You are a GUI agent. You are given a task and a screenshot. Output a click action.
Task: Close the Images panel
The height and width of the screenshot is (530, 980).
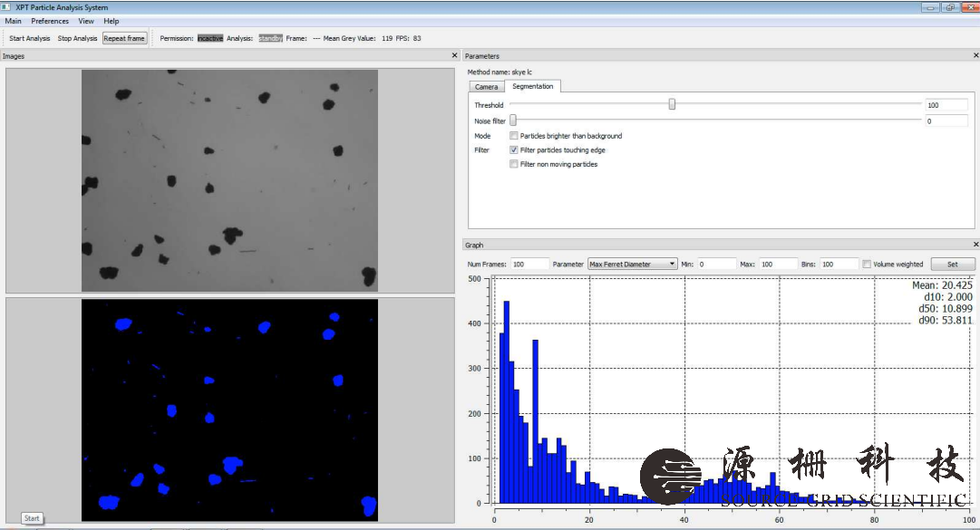(454, 55)
